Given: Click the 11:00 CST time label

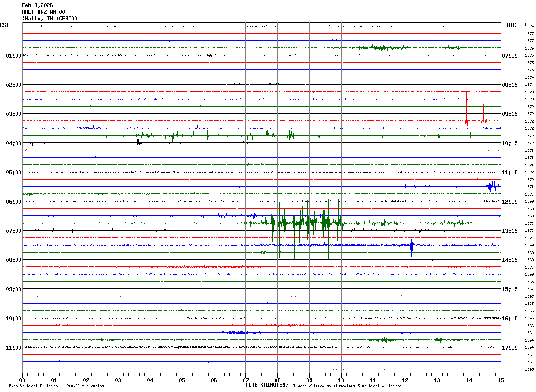Looking at the screenshot, I should (14, 348).
